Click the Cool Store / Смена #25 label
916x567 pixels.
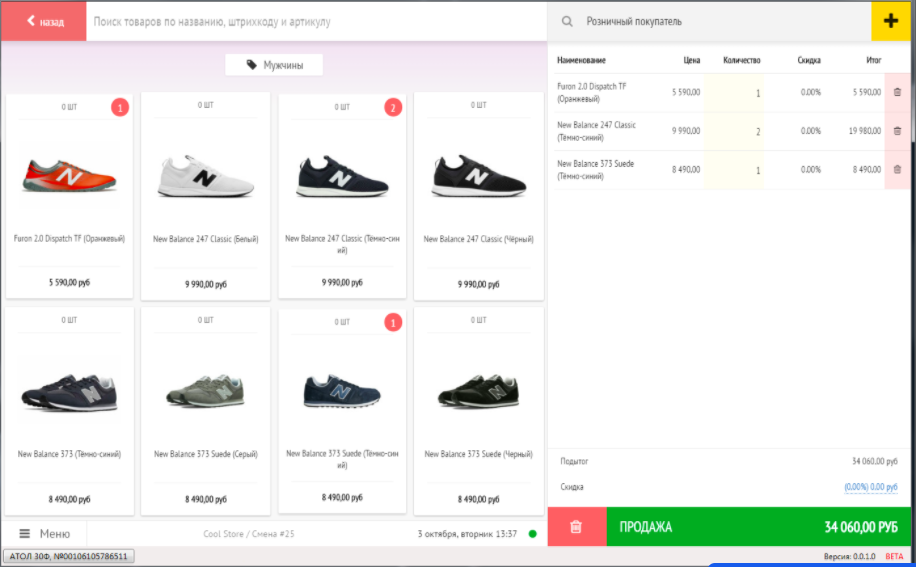pyautogui.click(x=249, y=534)
